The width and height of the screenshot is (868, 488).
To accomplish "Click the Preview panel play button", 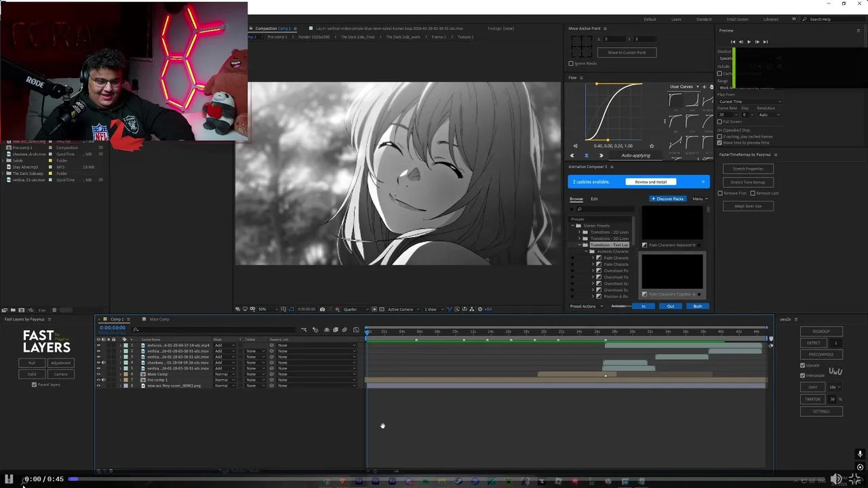I will pos(749,42).
